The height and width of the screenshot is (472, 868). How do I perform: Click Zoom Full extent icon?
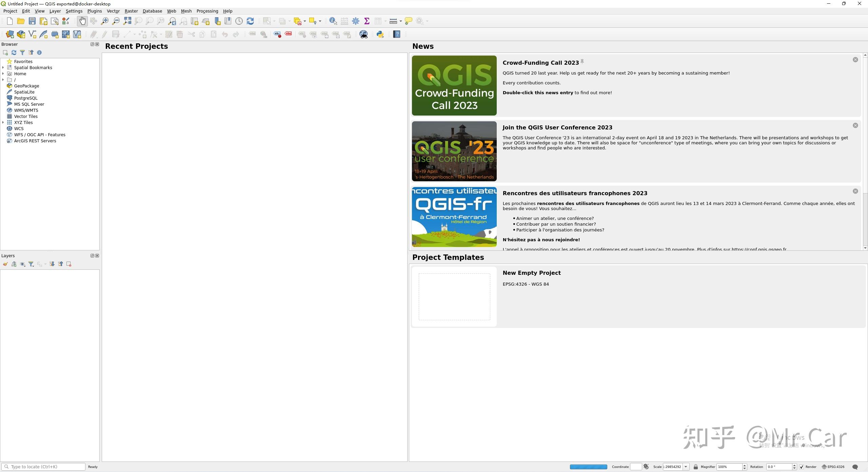pyautogui.click(x=127, y=21)
